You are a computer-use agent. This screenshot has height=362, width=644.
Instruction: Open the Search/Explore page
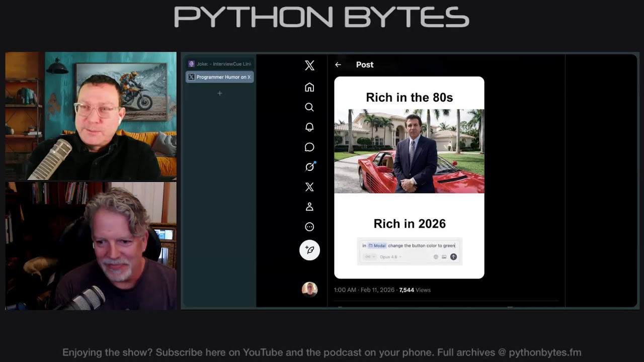click(x=309, y=107)
